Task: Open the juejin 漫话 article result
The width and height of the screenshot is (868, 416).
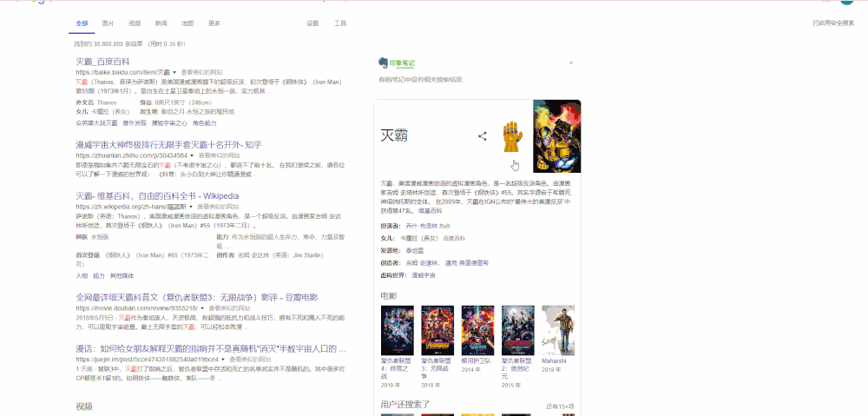Action: point(211,348)
